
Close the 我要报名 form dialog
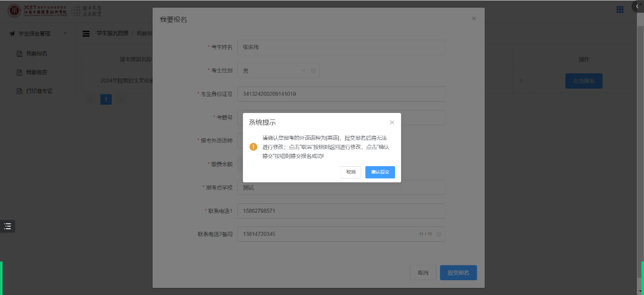coord(474,19)
